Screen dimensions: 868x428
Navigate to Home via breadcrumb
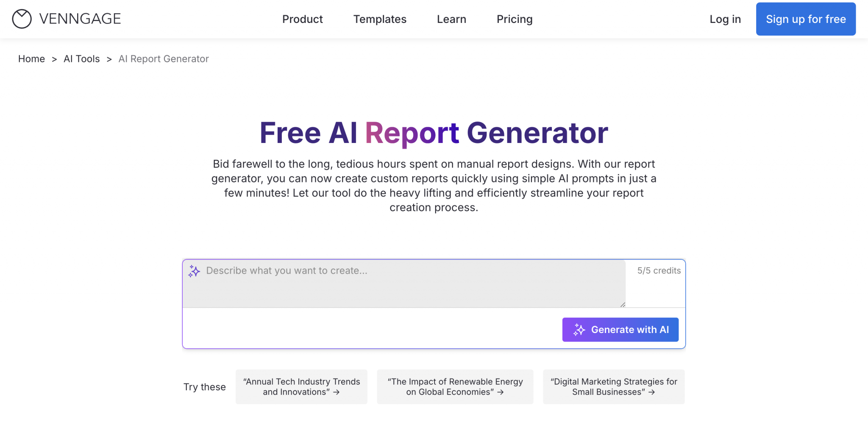point(31,59)
